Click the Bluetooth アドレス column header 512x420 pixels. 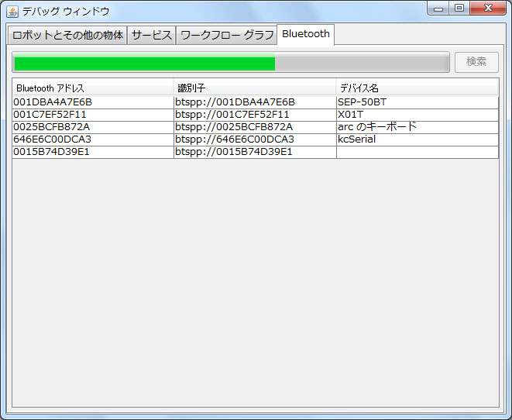pos(93,88)
